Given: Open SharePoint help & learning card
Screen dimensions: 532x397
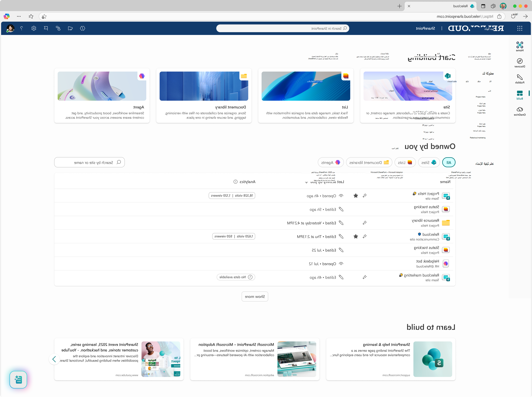Looking at the screenshot, I should coord(391,359).
